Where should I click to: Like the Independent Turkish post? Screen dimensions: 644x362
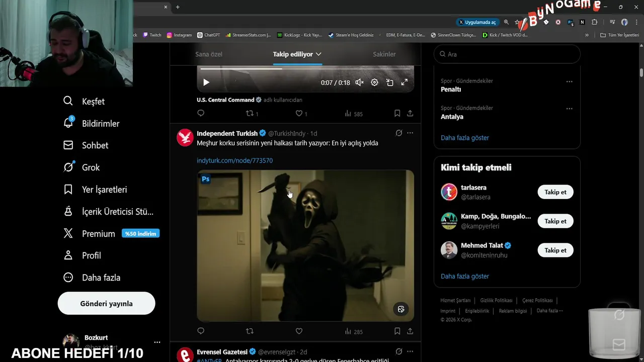tap(299, 331)
